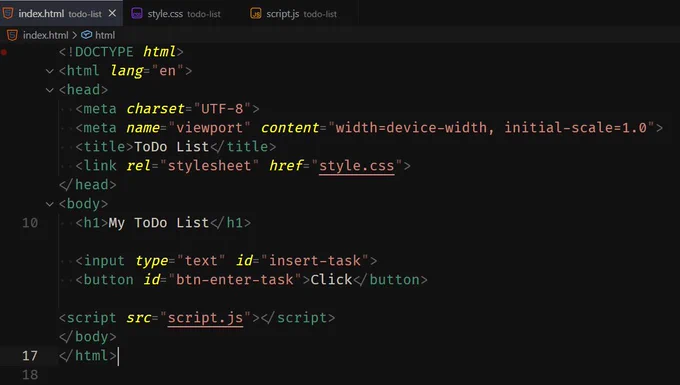Click the lang "en" attribute value

[167, 71]
